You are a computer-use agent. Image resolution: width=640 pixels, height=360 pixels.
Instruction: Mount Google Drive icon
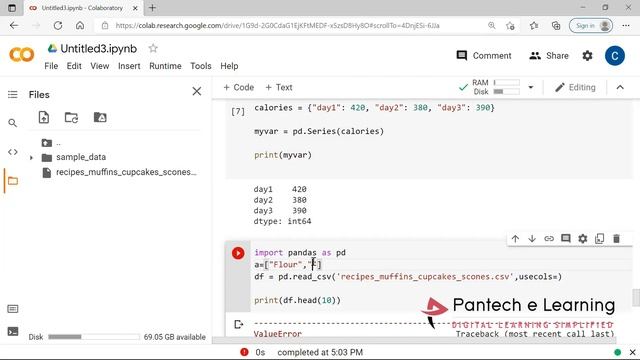[x=100, y=118]
